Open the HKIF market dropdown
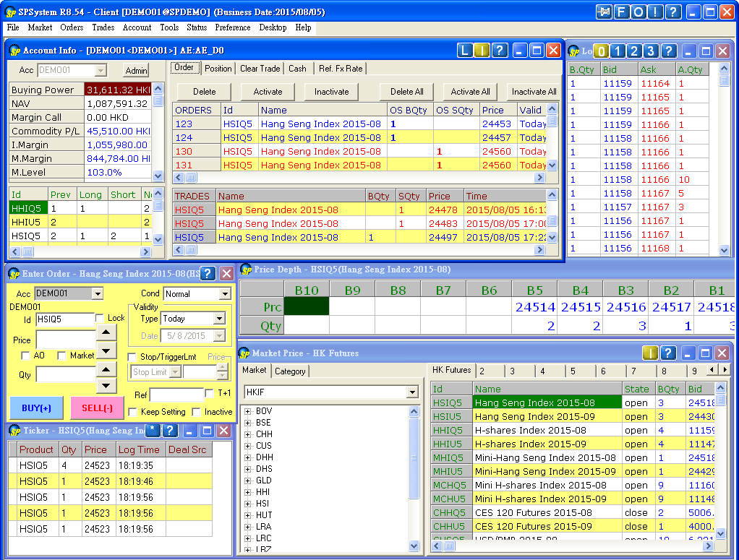 pyautogui.click(x=412, y=392)
